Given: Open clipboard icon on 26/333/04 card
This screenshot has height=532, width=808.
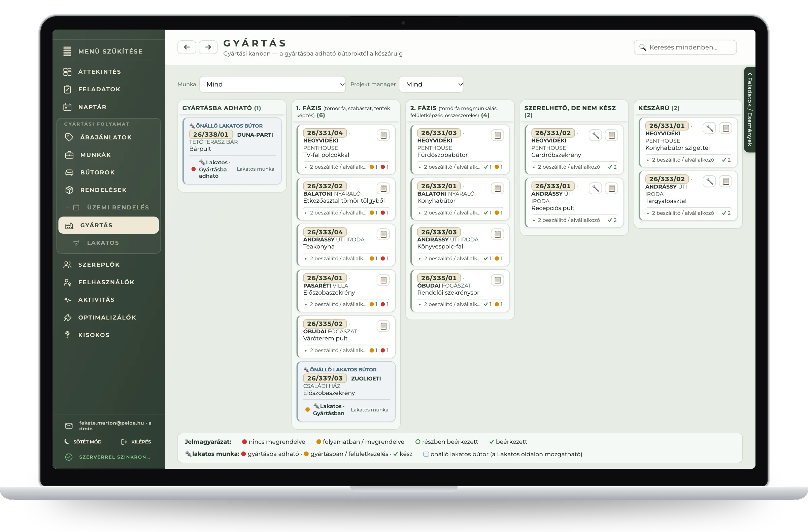Looking at the screenshot, I should pyautogui.click(x=383, y=234).
